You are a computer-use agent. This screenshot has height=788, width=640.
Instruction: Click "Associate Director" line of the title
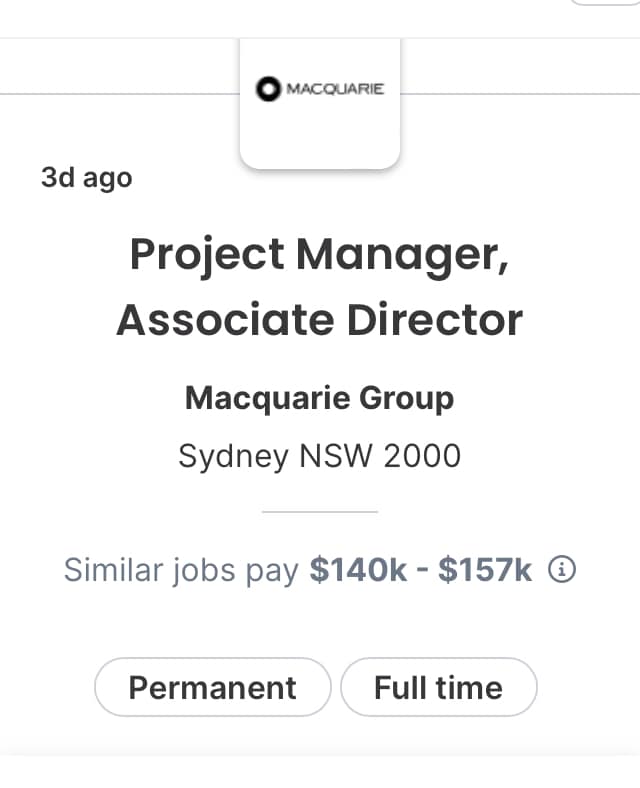(320, 320)
